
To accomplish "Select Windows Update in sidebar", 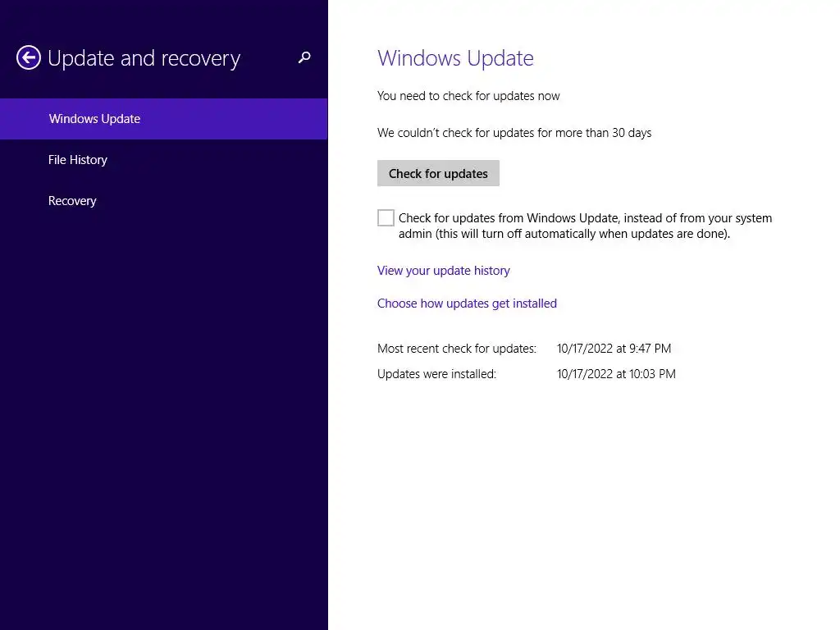I will click(x=163, y=119).
